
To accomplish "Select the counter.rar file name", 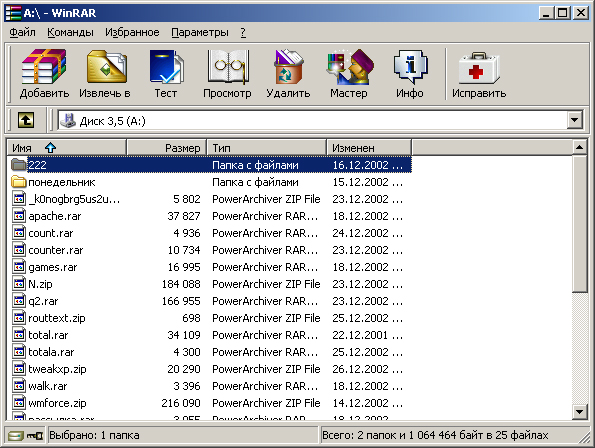I will click(56, 250).
